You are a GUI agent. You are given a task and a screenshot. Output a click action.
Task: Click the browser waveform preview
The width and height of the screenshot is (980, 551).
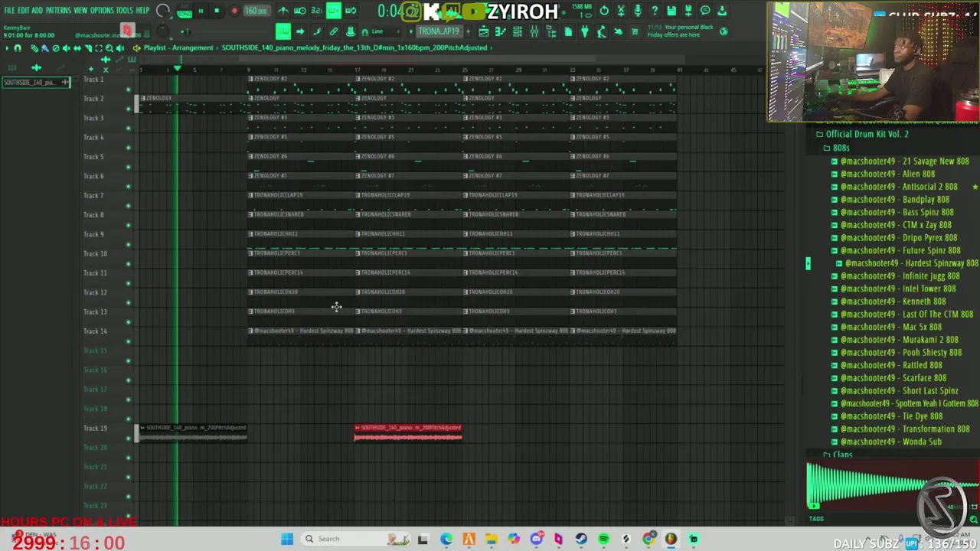[x=892, y=484]
